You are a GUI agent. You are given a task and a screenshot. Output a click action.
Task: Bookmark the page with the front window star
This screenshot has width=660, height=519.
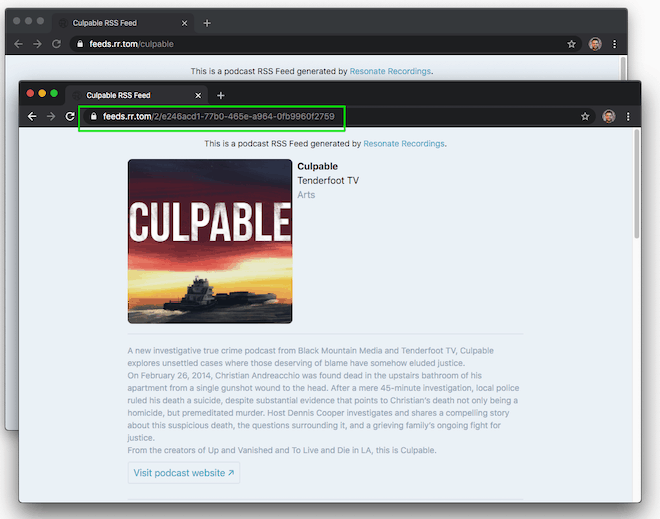[x=585, y=117]
